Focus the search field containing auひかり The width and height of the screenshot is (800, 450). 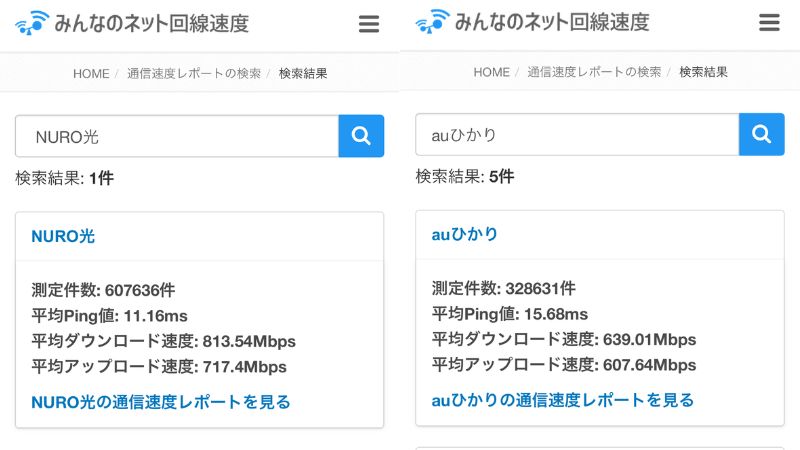click(x=577, y=134)
